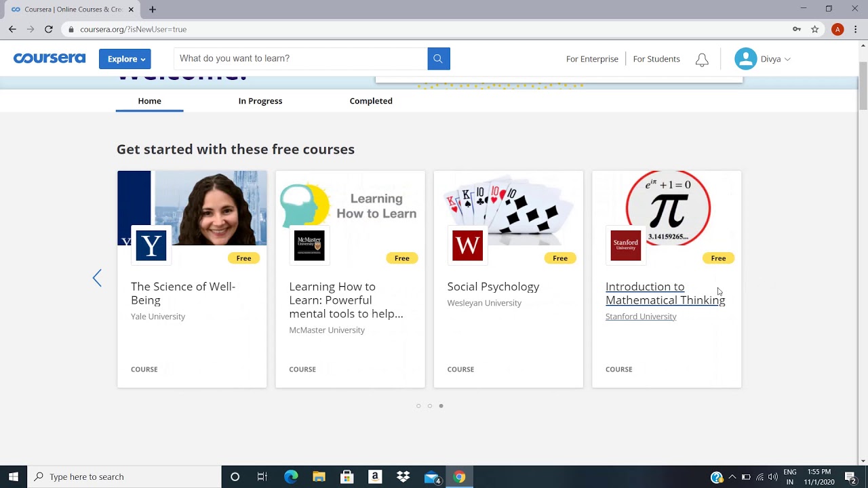Open File Explorer from taskbar
Image resolution: width=868 pixels, height=488 pixels.
319,476
